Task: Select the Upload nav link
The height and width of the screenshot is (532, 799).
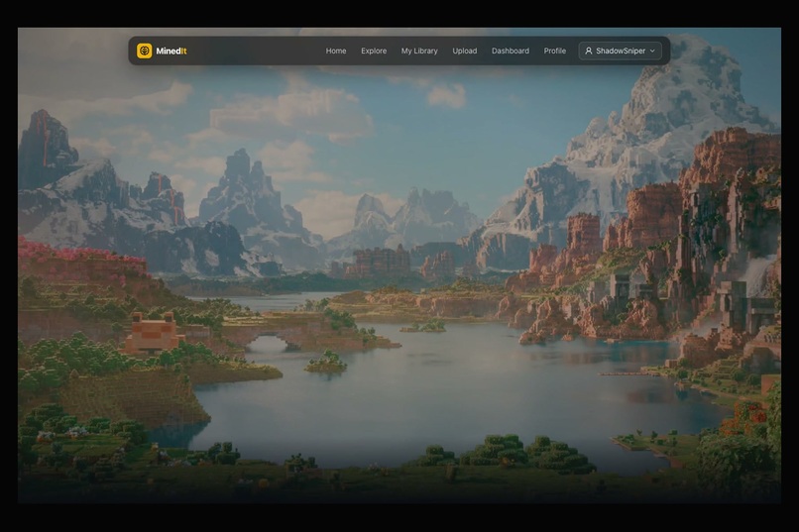Action: (x=465, y=51)
